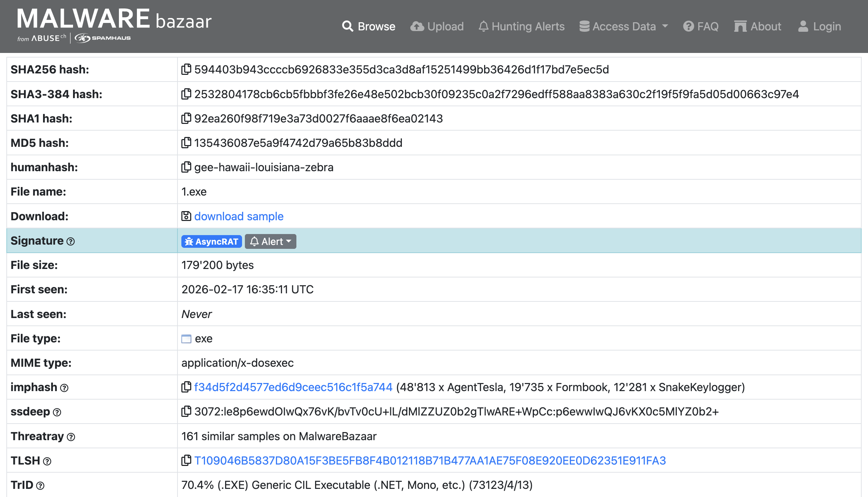Select the file size 179'200 bytes
This screenshot has width=868, height=497.
[217, 265]
